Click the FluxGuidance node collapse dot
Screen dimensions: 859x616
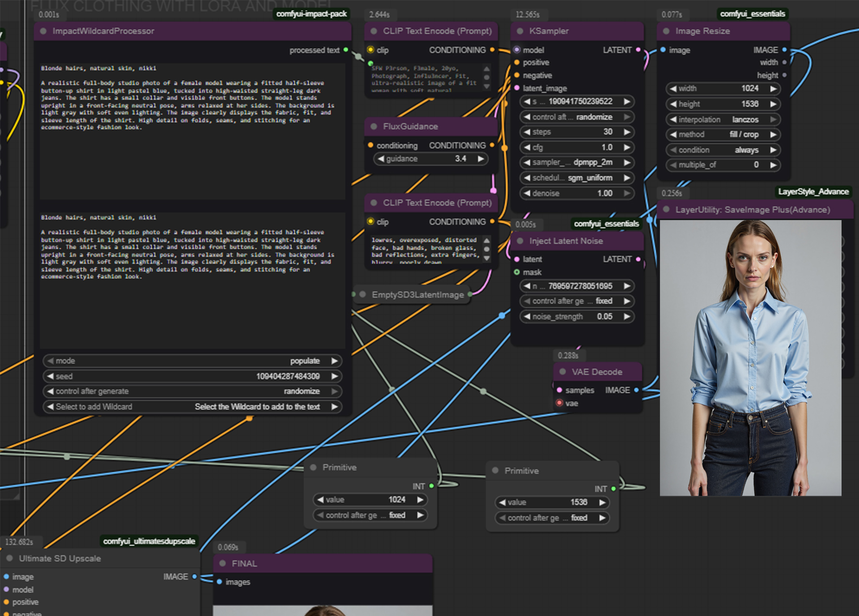click(374, 127)
